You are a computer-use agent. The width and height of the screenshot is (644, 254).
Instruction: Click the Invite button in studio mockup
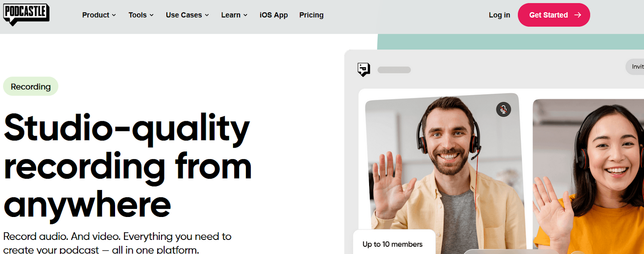pos(635,66)
